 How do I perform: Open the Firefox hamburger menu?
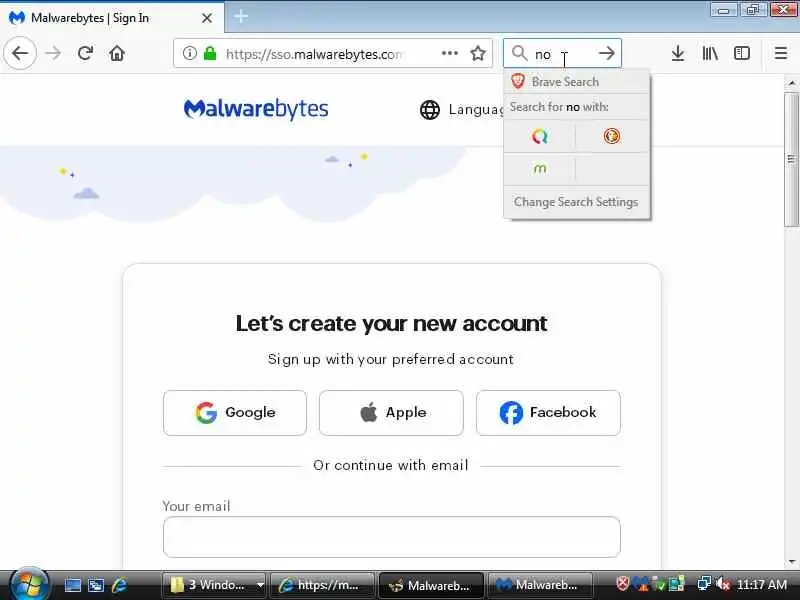(781, 53)
